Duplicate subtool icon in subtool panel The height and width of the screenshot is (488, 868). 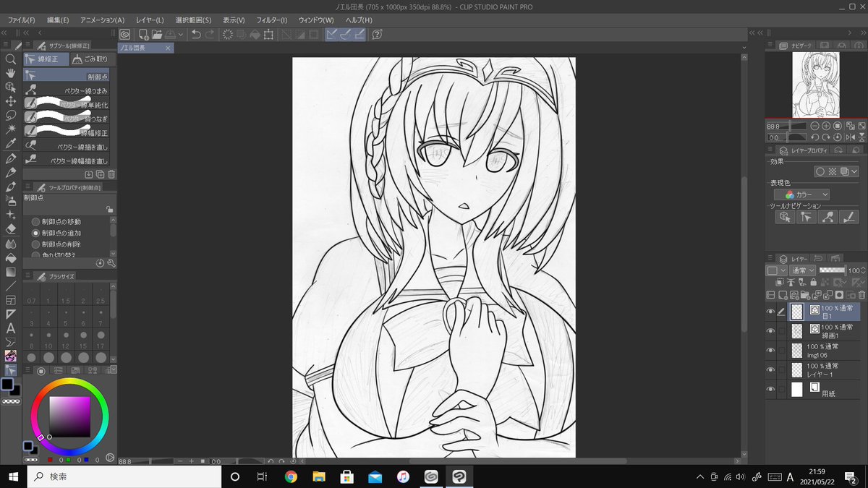click(x=100, y=174)
